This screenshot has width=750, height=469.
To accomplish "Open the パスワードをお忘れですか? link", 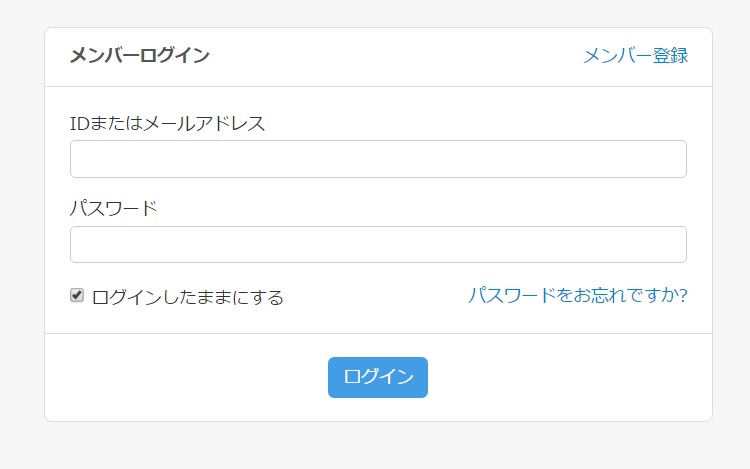I will point(577,295).
